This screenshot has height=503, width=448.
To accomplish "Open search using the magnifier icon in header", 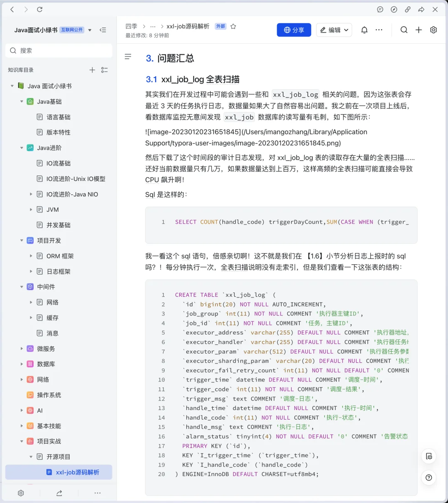I will [404, 30].
